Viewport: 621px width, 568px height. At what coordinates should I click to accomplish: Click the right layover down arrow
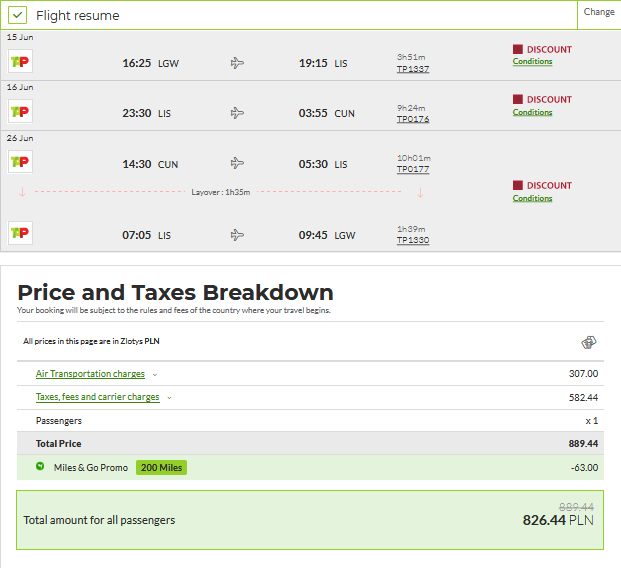pos(421,193)
